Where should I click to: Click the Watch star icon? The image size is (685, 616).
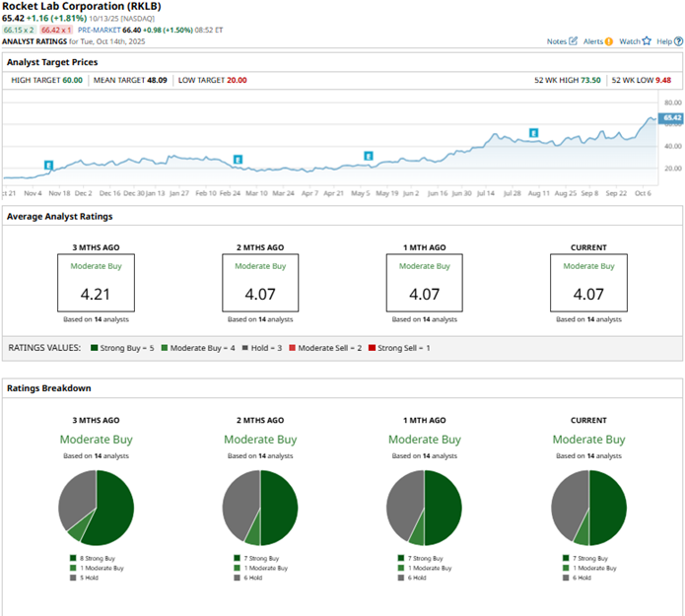pyautogui.click(x=647, y=41)
